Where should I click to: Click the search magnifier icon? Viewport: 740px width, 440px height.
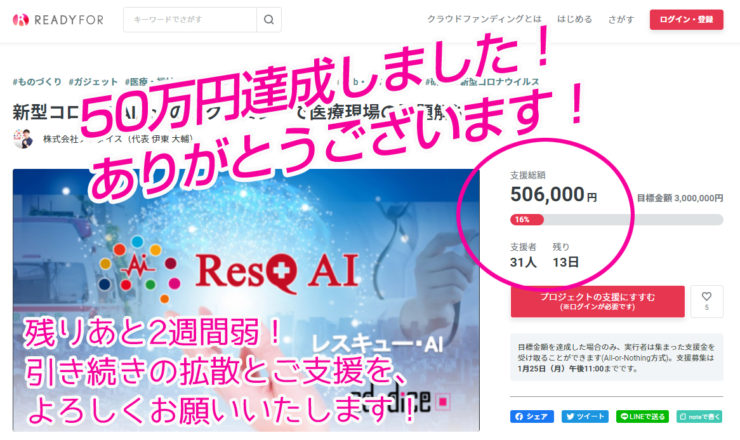269,19
